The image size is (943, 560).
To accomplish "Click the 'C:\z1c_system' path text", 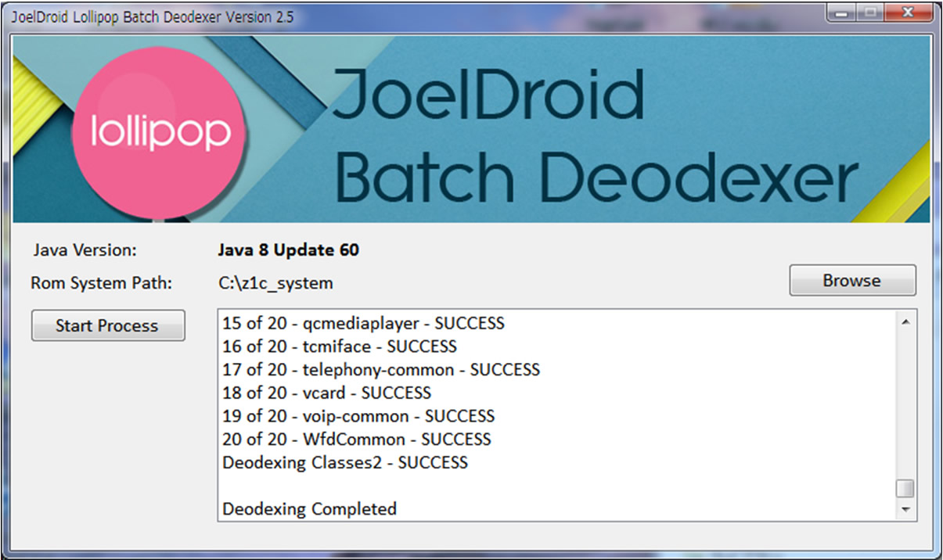I will click(275, 283).
